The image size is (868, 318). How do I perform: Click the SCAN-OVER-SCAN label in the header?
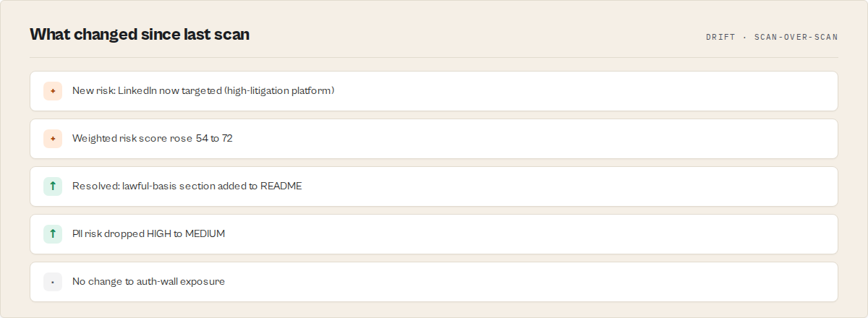[x=796, y=37]
